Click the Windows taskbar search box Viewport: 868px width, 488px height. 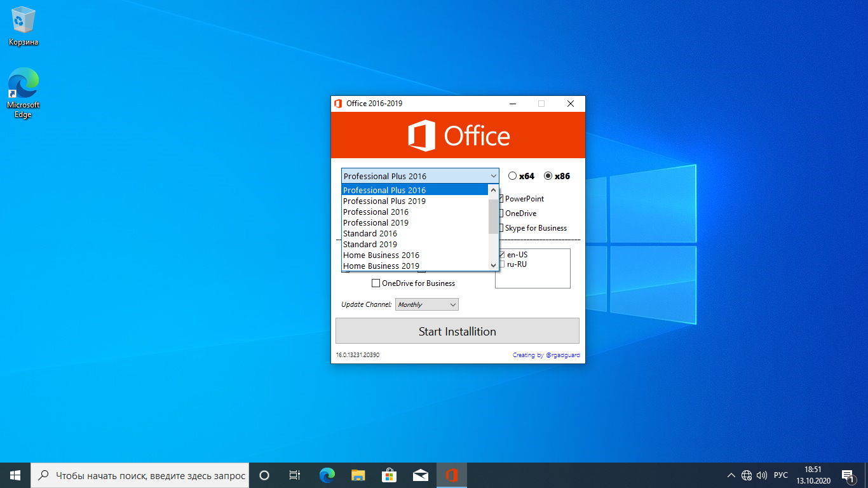pyautogui.click(x=140, y=475)
